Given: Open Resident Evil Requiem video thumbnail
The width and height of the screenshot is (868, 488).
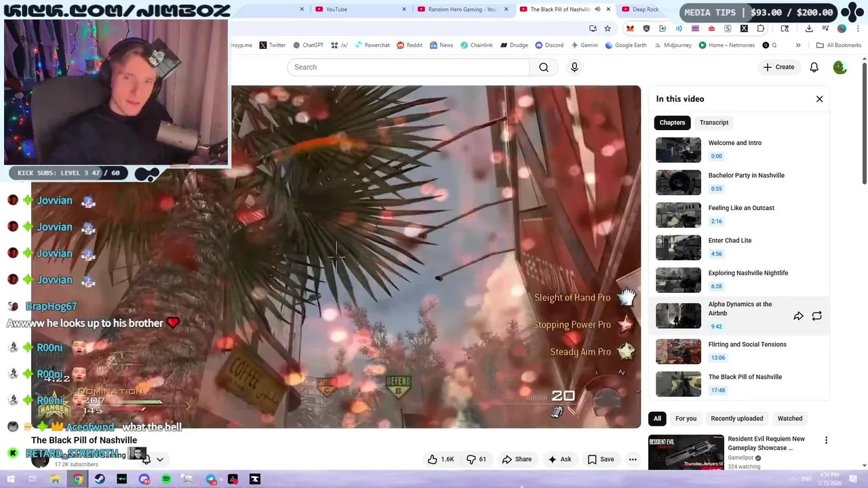Looking at the screenshot, I should point(686,452).
